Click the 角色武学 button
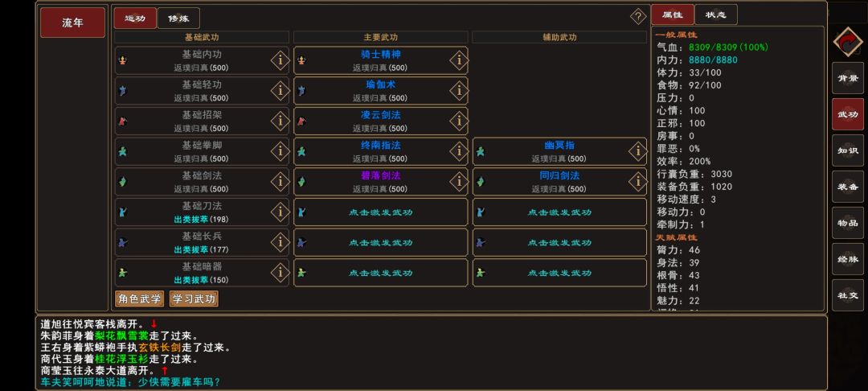Screen dimensions: 868x391 click(x=140, y=299)
